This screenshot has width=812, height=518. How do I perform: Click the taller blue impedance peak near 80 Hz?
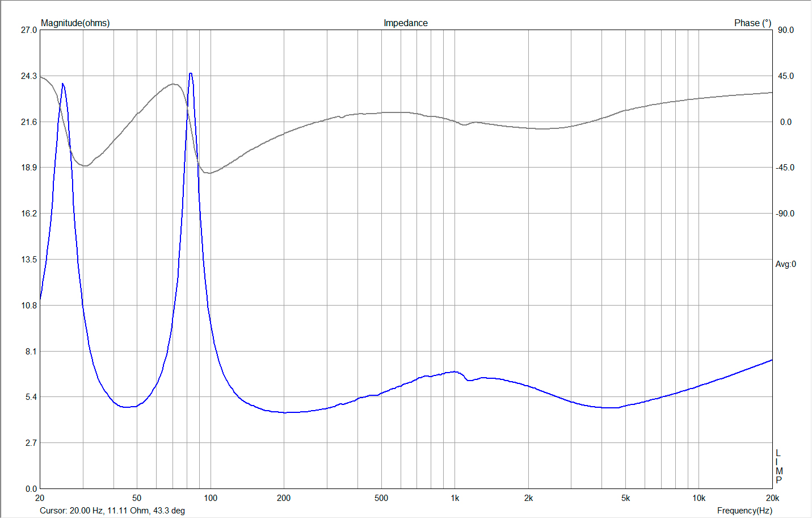(x=191, y=74)
